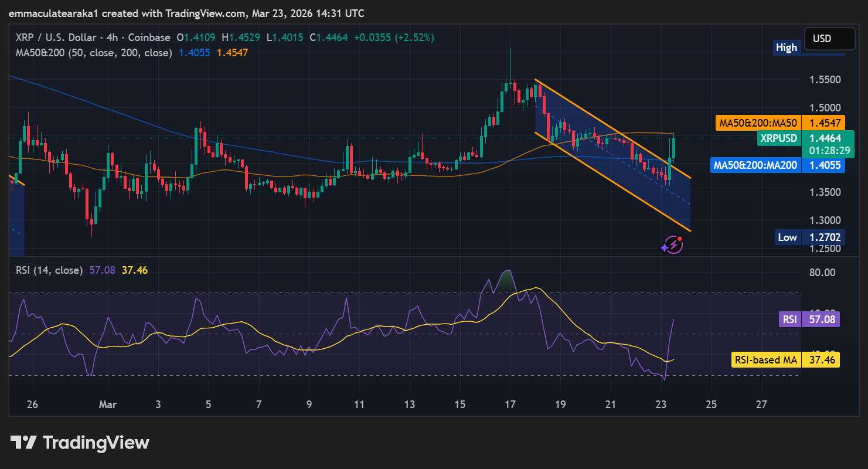
Task: Click the blue MA200 1.4055 axis label
Action: 778,165
